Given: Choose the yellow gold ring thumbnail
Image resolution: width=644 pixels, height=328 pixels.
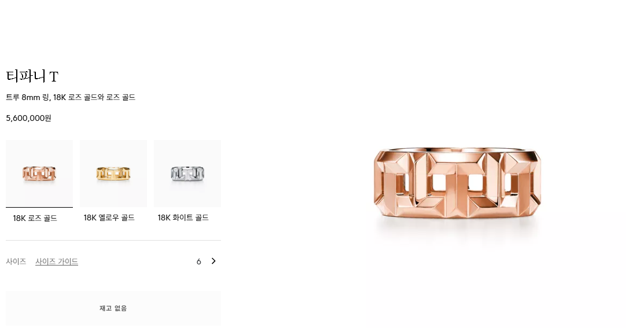Looking at the screenshot, I should coord(113,173).
